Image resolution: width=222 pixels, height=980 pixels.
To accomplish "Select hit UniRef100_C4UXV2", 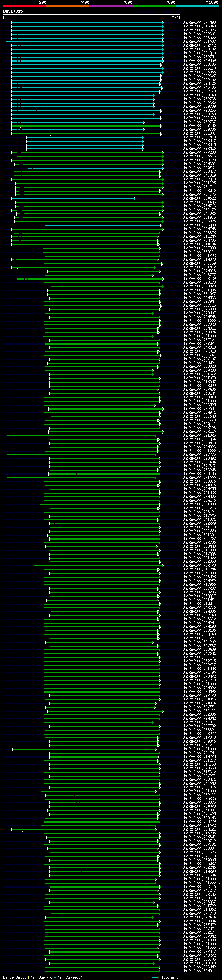I will pos(199,955).
